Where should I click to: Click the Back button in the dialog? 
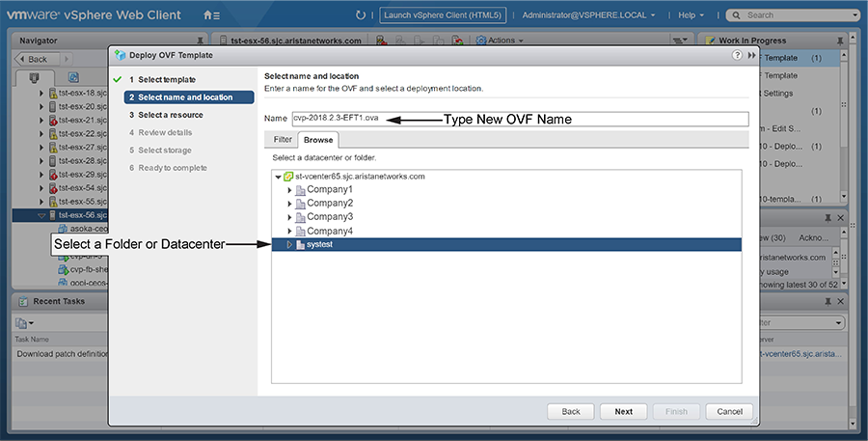pyautogui.click(x=571, y=412)
